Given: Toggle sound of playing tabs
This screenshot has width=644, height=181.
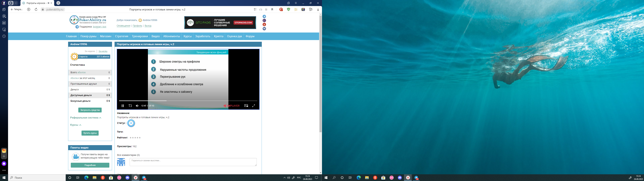Looking at the screenshot, I should pyautogui.click(x=11, y=3).
